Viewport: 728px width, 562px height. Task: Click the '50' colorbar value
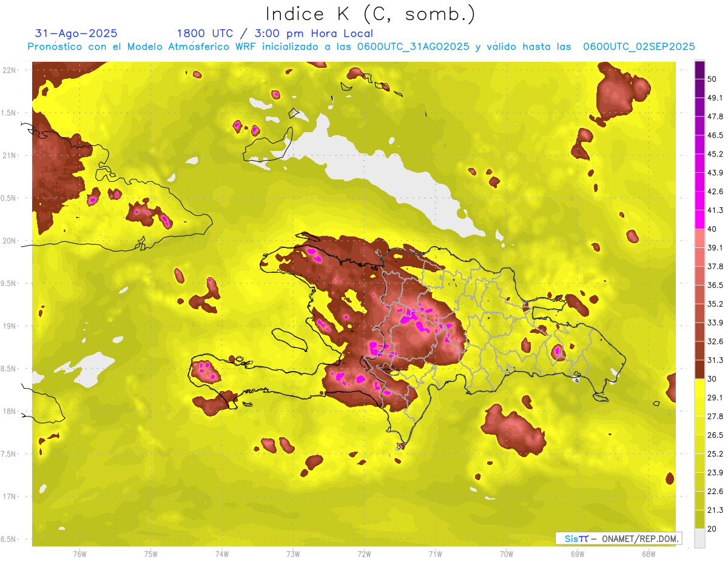point(712,79)
